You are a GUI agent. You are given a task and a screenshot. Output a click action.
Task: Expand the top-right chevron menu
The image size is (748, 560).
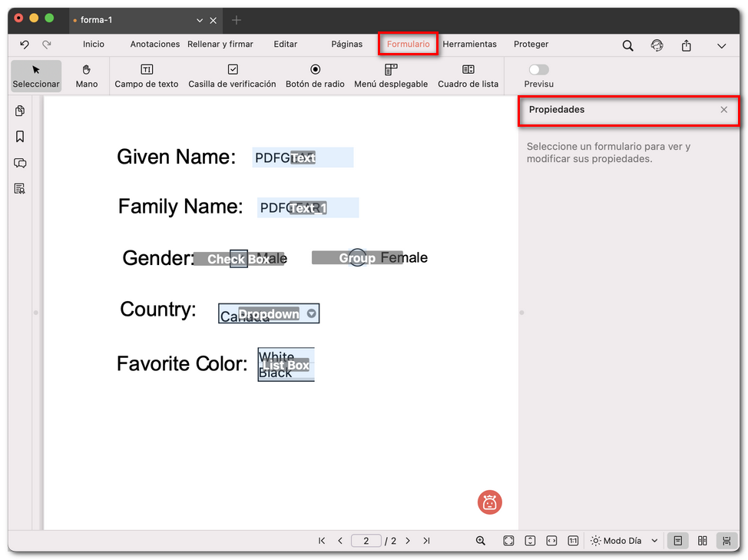(x=721, y=45)
